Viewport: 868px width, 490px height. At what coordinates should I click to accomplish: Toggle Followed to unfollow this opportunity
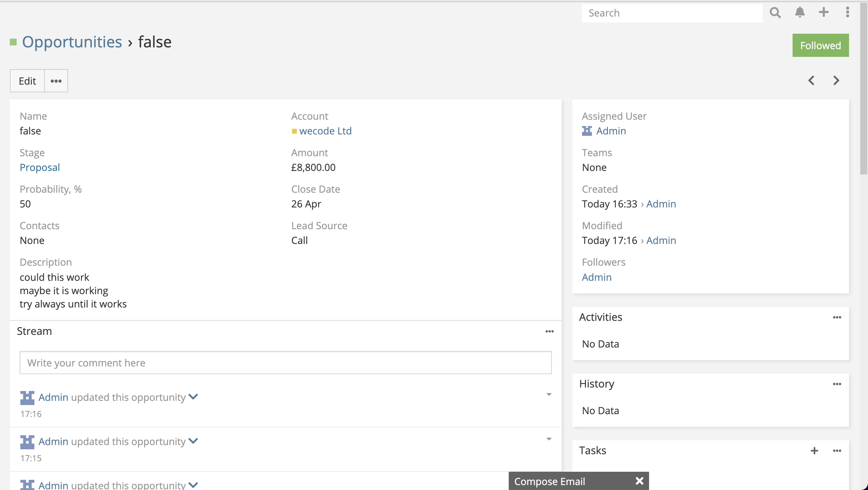pyautogui.click(x=820, y=45)
